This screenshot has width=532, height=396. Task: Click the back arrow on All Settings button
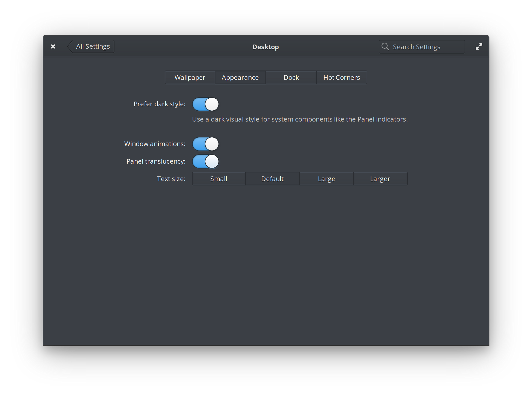[70, 46]
